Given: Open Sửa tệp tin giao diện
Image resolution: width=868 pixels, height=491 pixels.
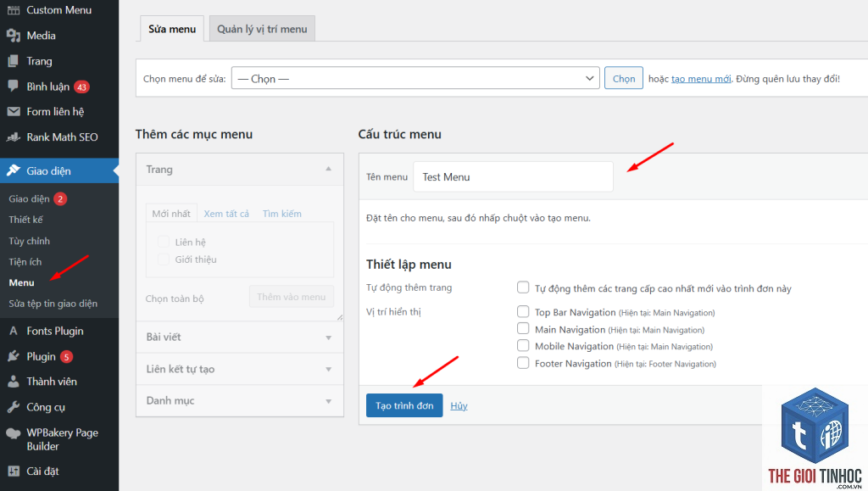Looking at the screenshot, I should pos(53,304).
